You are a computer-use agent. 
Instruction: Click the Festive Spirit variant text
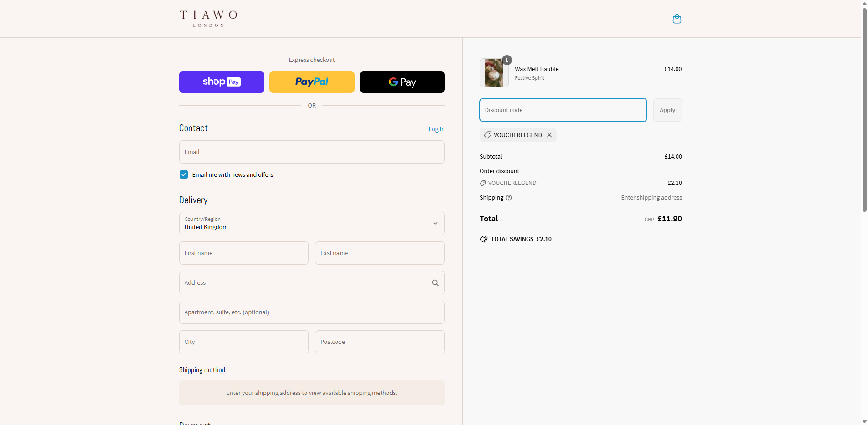(x=529, y=78)
